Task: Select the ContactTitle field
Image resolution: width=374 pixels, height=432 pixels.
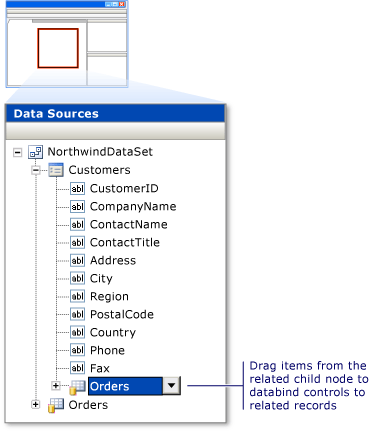Action: pyautogui.click(x=125, y=243)
